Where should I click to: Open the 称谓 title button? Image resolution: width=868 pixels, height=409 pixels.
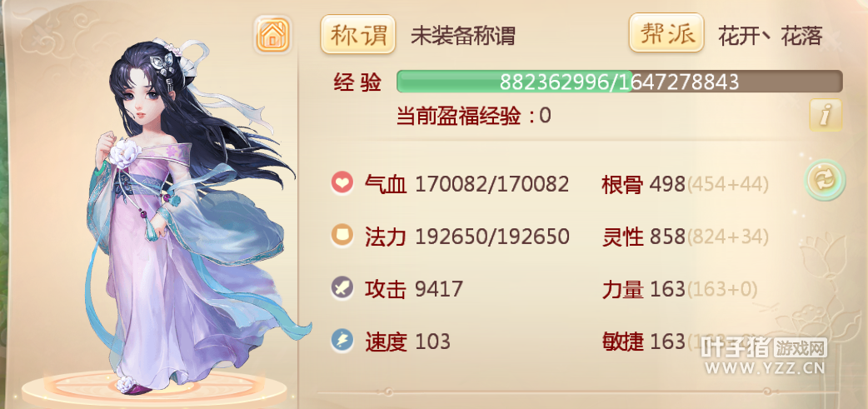[358, 34]
